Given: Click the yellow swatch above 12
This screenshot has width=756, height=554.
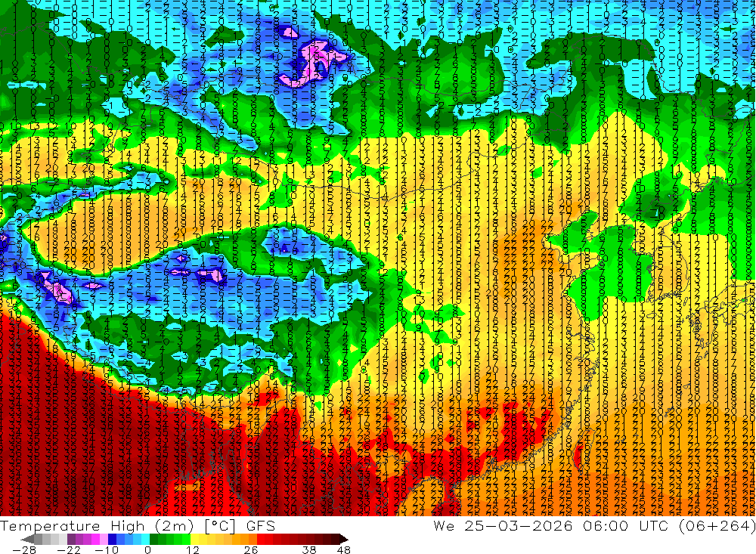Looking at the screenshot, I should point(195,539).
